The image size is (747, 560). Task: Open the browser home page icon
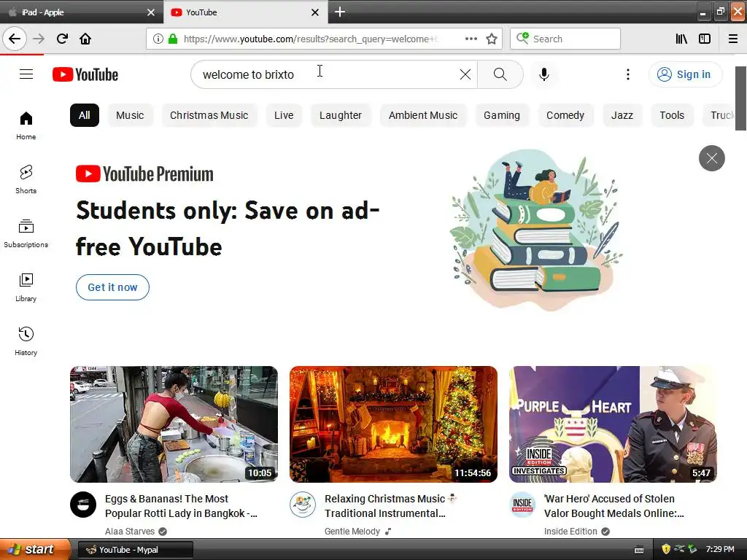(x=85, y=39)
